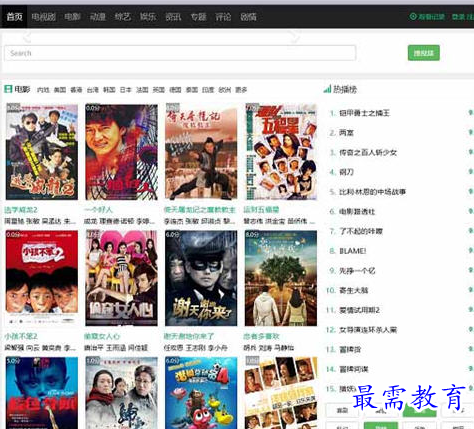Open the blue-faced child movie poster

pos(42,393)
